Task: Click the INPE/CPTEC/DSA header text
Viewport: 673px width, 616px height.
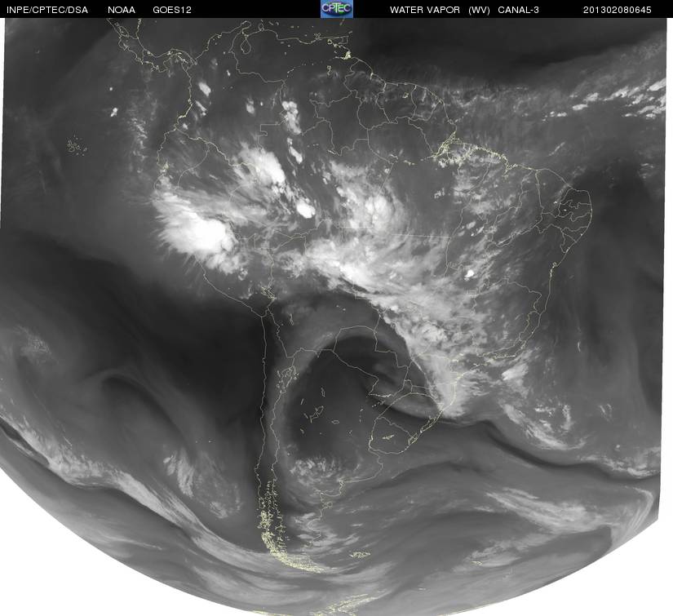Action: 47,10
